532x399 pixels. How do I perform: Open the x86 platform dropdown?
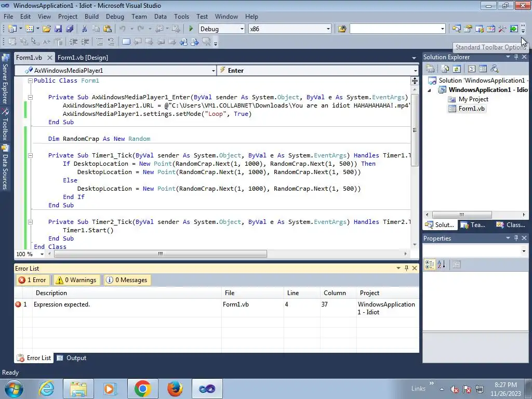328,29
